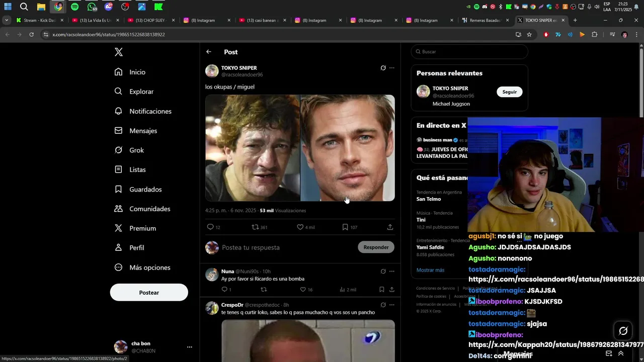
Task: Click the X logo in the sidebar
Action: 118,52
